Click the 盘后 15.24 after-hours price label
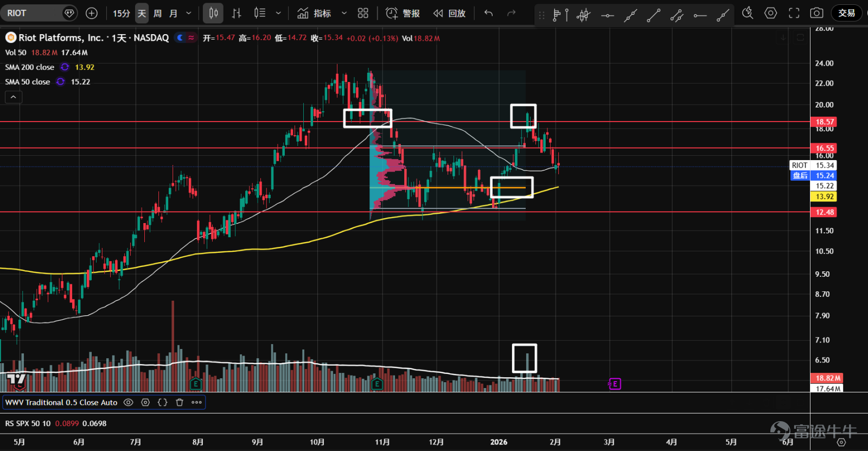This screenshot has height=451, width=868. [813, 175]
